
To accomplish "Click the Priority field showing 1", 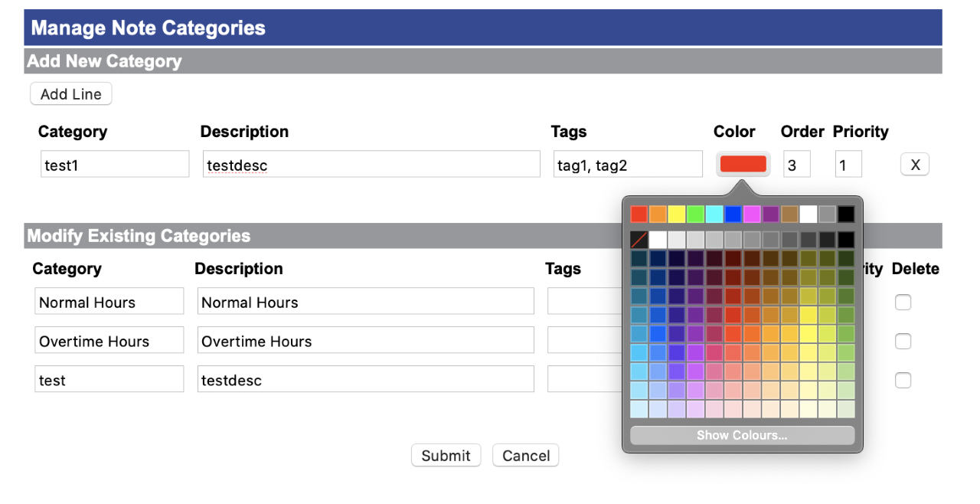I will click(x=848, y=165).
